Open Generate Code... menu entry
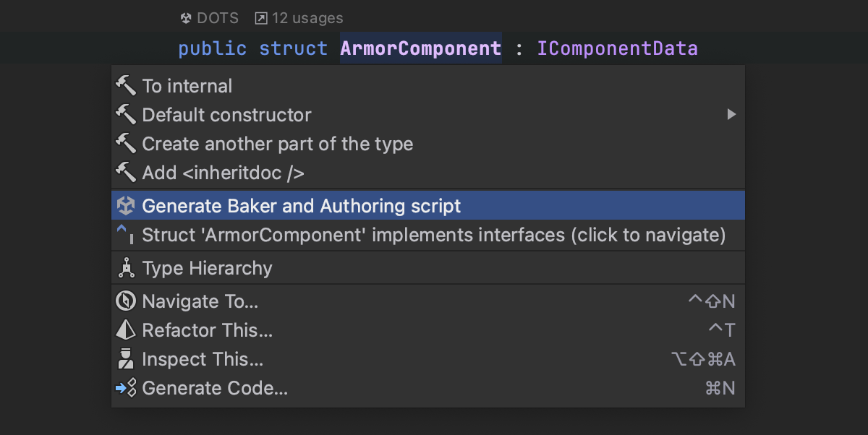This screenshot has height=435, width=868. point(215,388)
